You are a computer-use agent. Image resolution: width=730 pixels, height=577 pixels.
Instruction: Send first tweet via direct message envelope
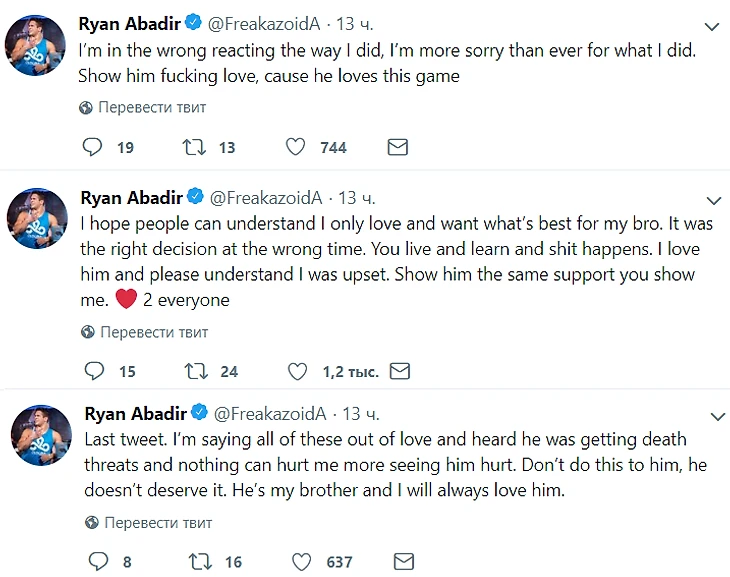coord(397,147)
